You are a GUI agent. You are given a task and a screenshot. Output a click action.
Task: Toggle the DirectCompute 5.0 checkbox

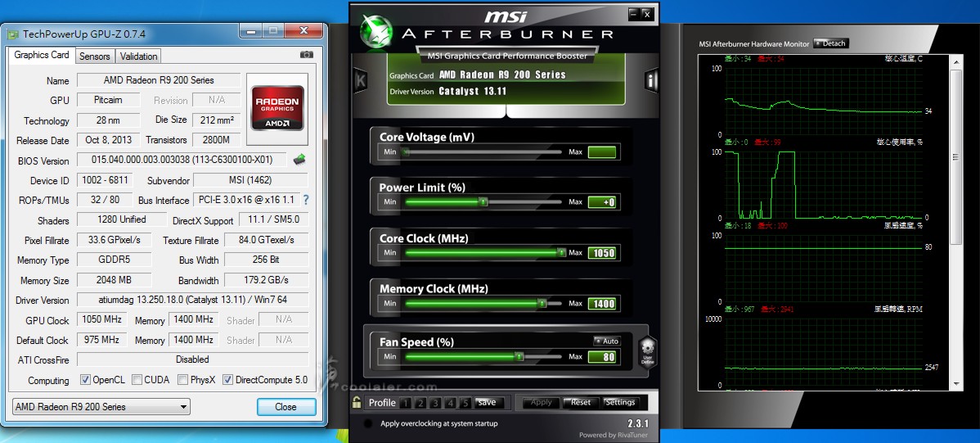(227, 380)
